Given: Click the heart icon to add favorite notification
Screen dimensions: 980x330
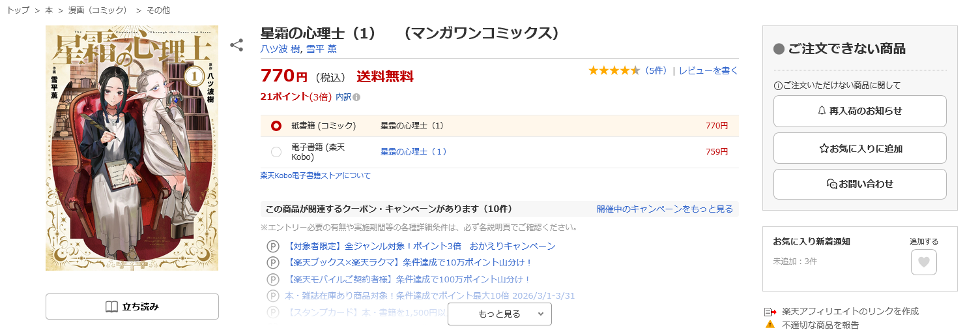Looking at the screenshot, I should tap(923, 262).
